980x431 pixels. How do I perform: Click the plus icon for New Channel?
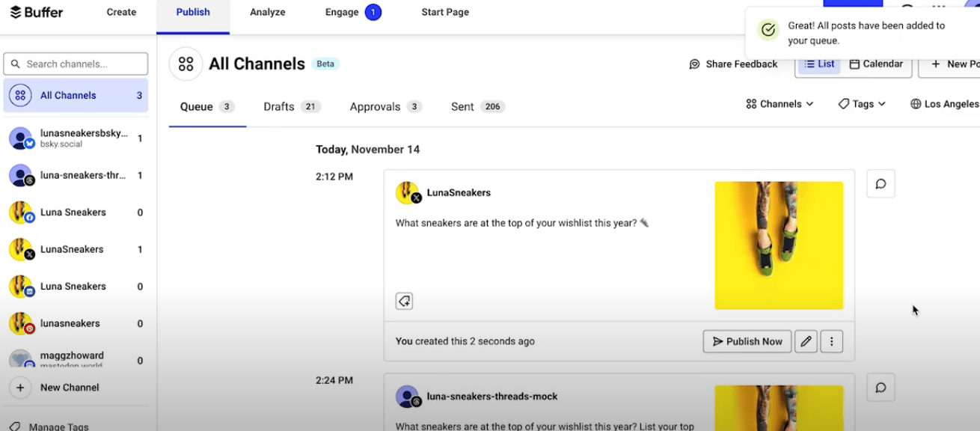click(x=20, y=388)
